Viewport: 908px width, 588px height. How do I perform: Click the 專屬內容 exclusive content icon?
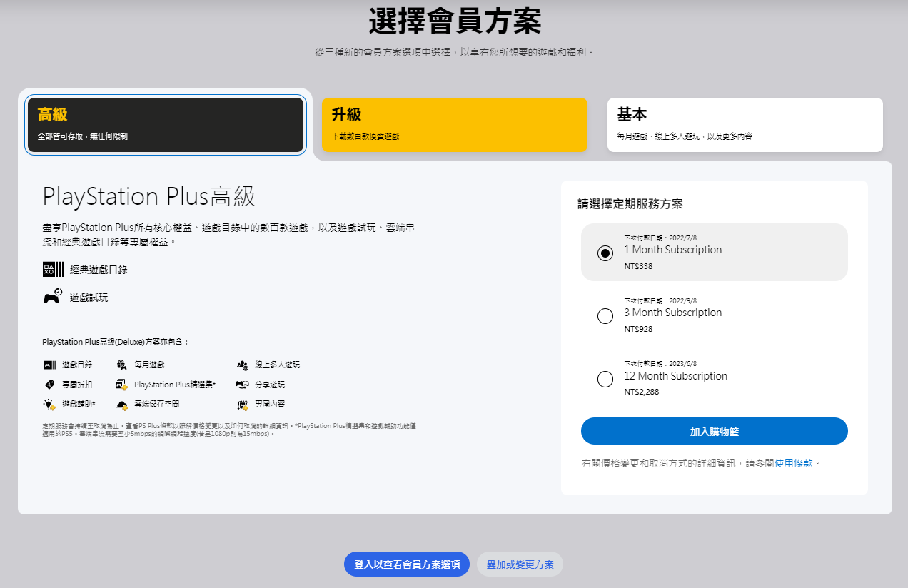(242, 405)
